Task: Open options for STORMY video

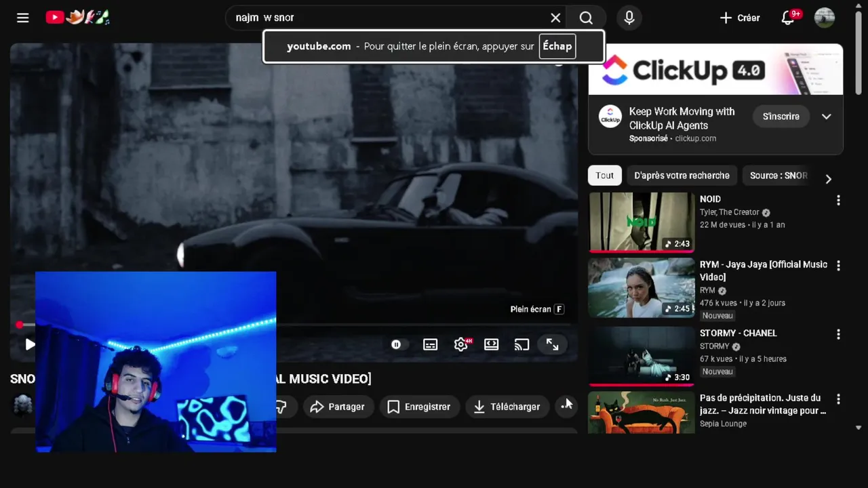Action: 838,335
